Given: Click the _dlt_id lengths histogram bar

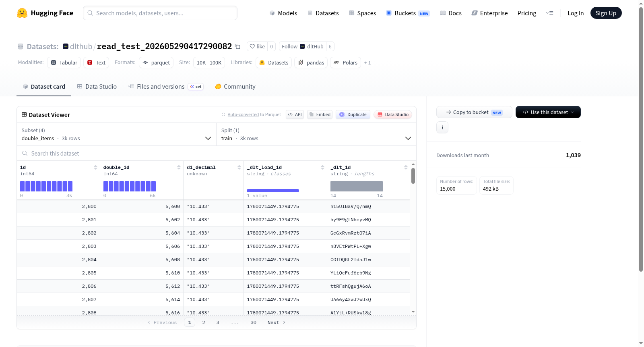Looking at the screenshot, I should coord(357,186).
